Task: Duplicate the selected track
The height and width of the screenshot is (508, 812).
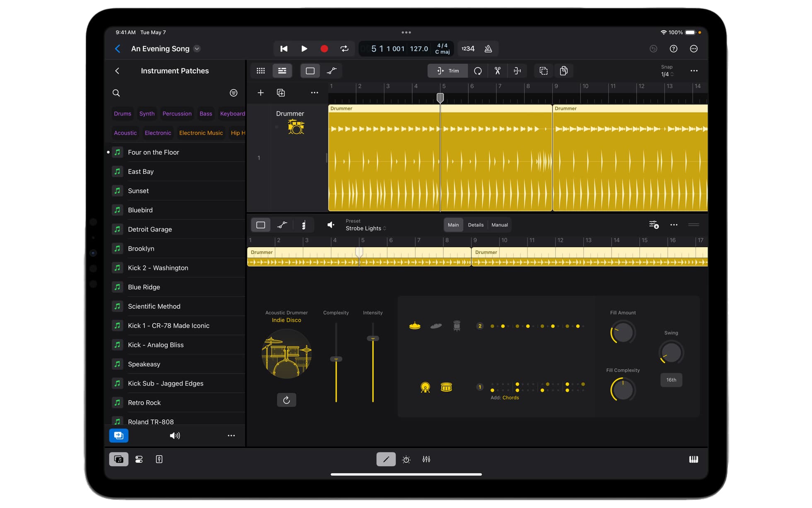Action: click(x=281, y=93)
